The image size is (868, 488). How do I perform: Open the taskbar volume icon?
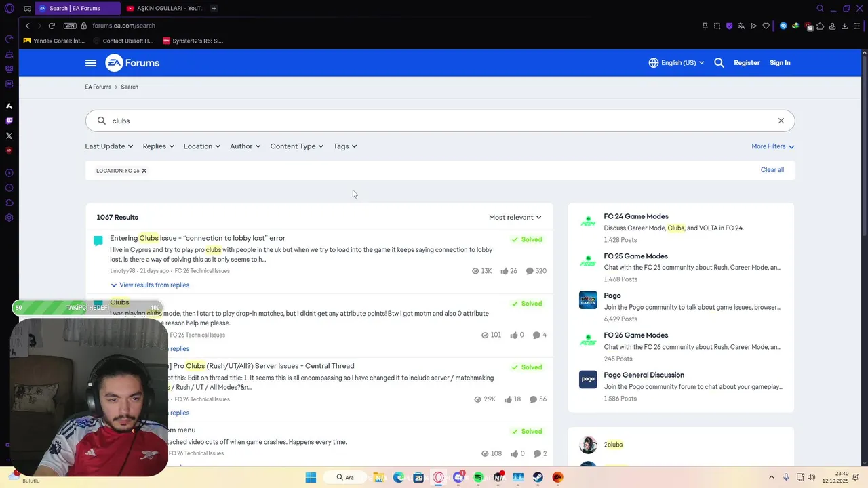coord(812,477)
